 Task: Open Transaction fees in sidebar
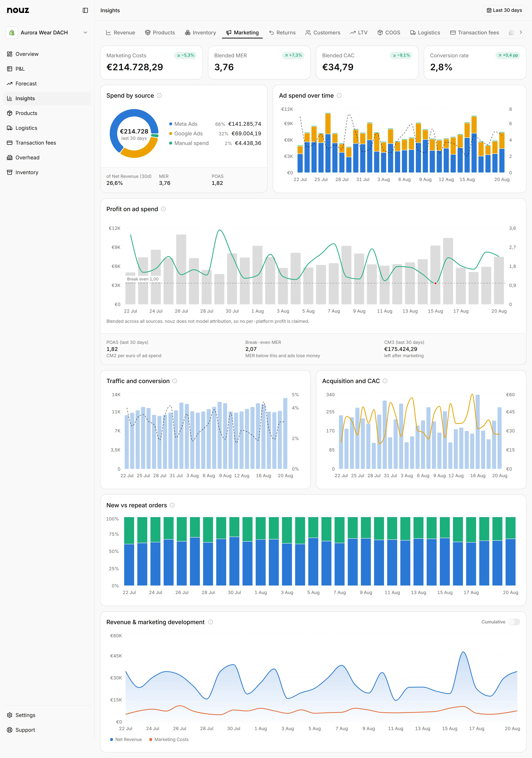coord(47,143)
